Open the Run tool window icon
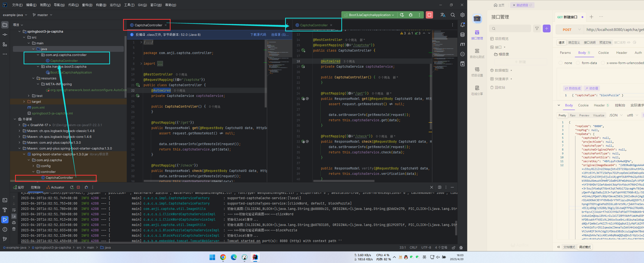The width and height of the screenshot is (644, 263). pyautogui.click(x=5, y=219)
